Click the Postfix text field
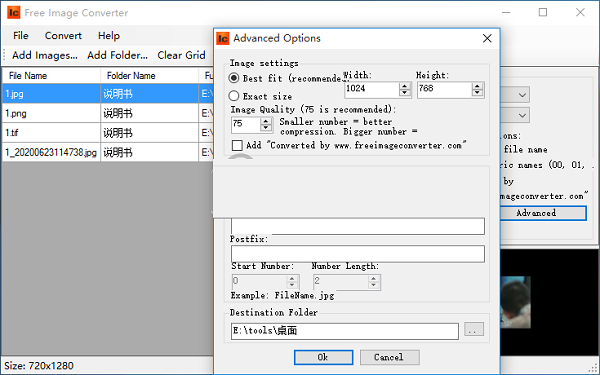This screenshot has height=375, width=600. [x=358, y=254]
